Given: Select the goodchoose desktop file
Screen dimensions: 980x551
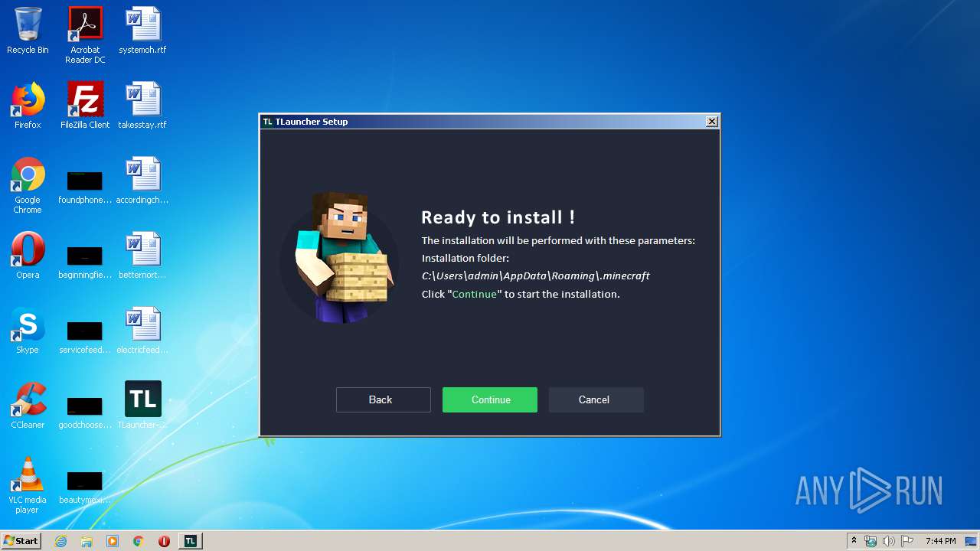Looking at the screenshot, I should [85, 412].
